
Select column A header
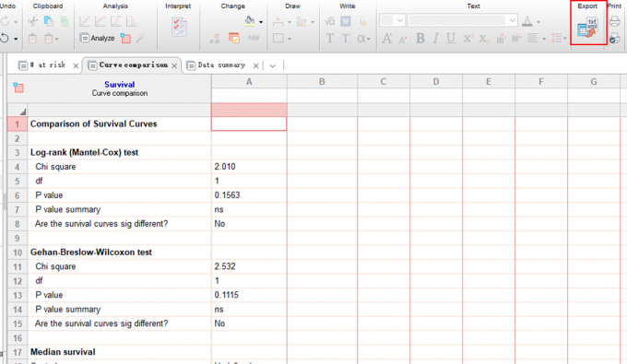click(x=249, y=82)
